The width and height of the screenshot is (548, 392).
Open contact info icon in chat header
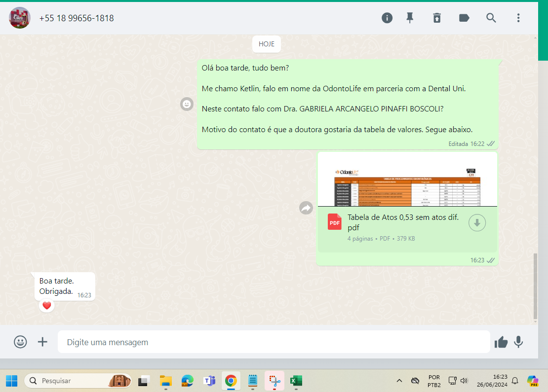point(387,18)
